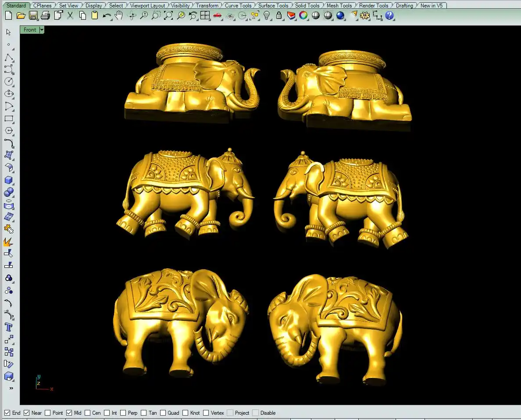Click the blue Render sphere icon
The width and height of the screenshot is (521, 420).
[x=340, y=16]
